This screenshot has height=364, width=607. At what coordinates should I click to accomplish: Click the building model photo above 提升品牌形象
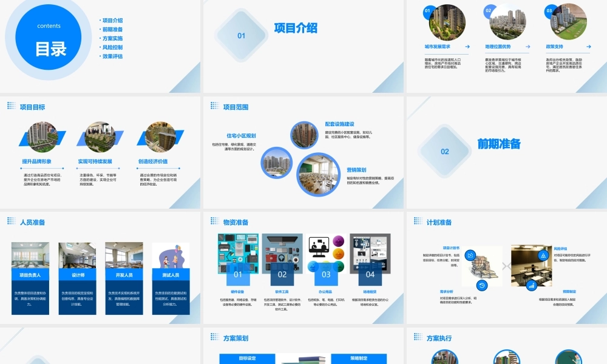coord(42,137)
